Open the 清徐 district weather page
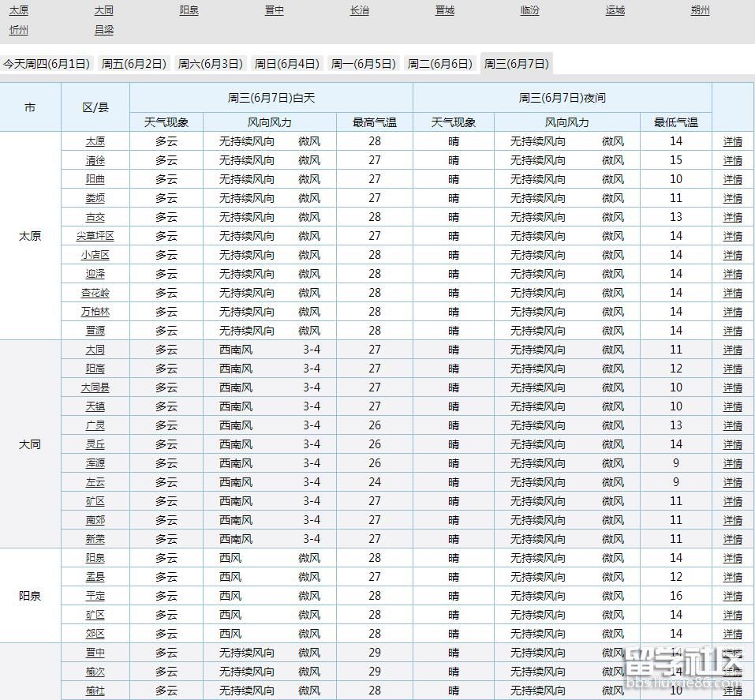 point(95,160)
